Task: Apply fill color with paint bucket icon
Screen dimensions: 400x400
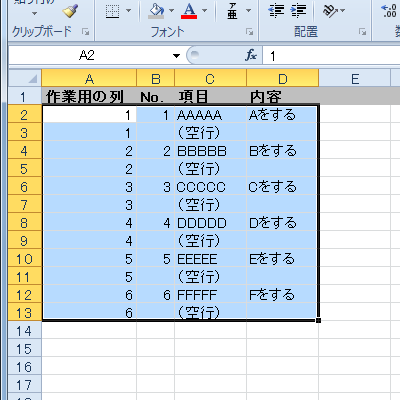Action: click(156, 11)
